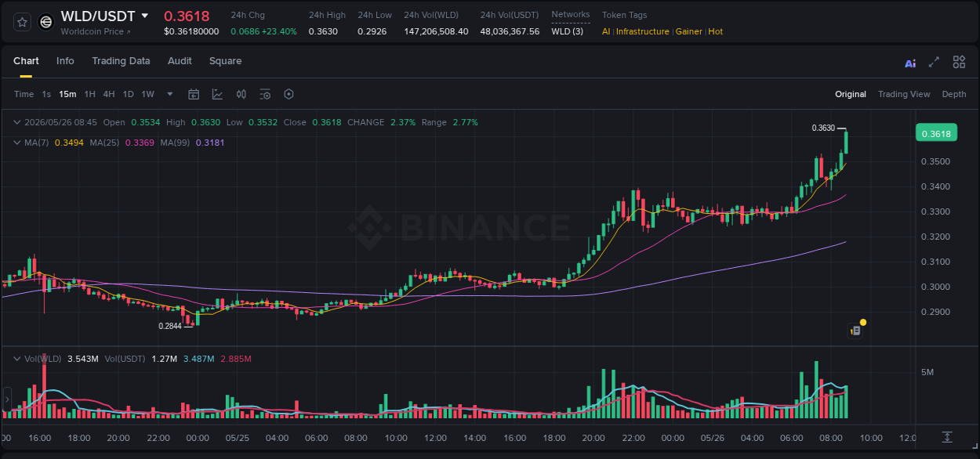Click the MA(25) indicator value 0.3369

tap(140, 143)
